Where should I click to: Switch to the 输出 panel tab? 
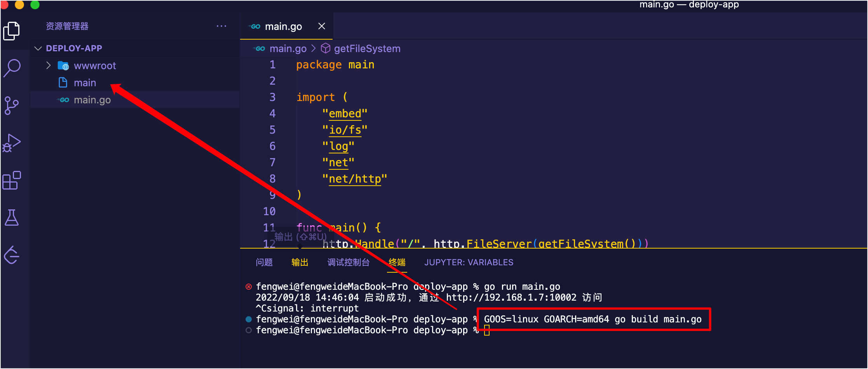tap(300, 263)
